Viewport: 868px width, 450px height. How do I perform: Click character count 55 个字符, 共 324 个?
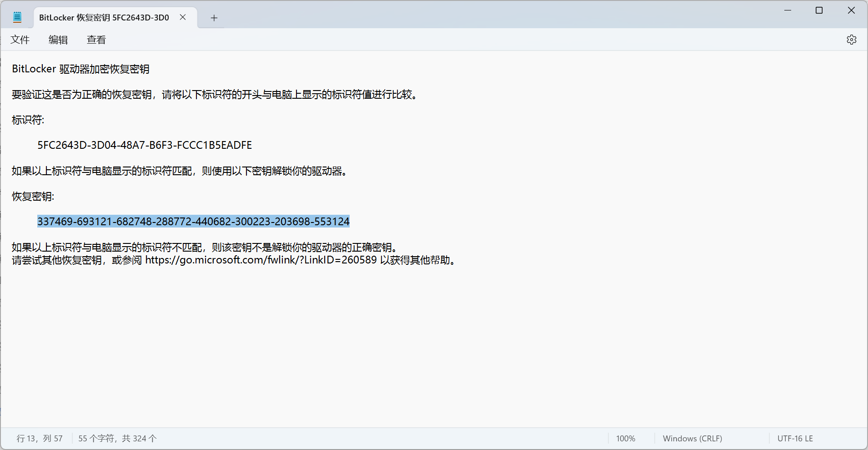pyautogui.click(x=117, y=439)
